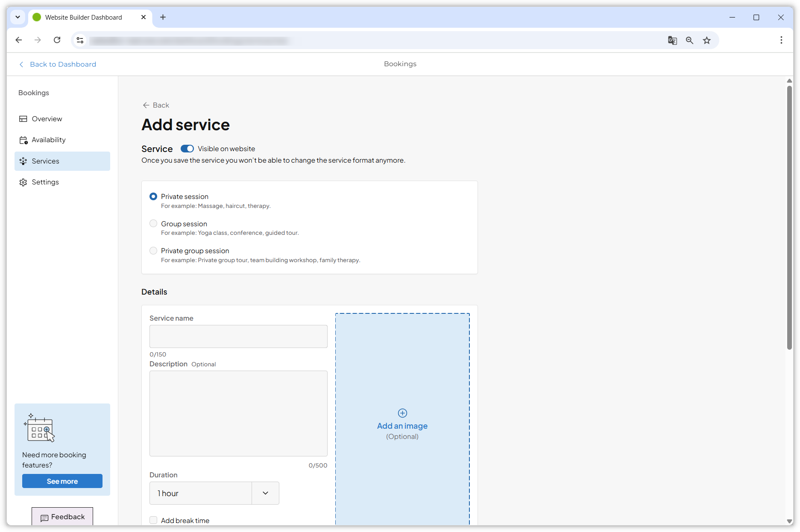Screen dimensions: 800x532
Task: Select the Group session radio button
Action: click(x=153, y=223)
